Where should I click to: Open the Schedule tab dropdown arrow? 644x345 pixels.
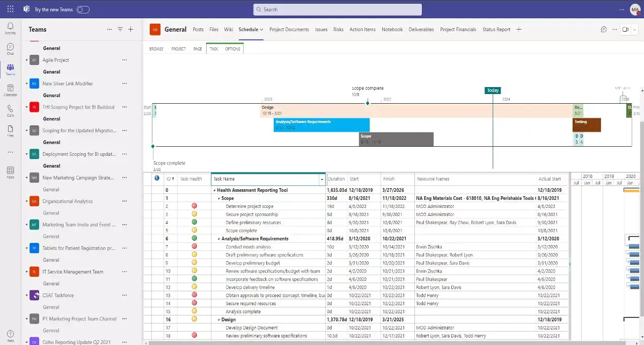(x=261, y=30)
